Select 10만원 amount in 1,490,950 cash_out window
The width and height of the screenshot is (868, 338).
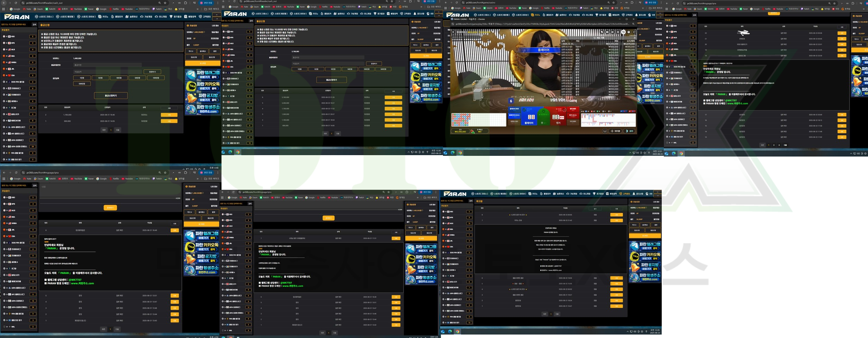pos(119,78)
